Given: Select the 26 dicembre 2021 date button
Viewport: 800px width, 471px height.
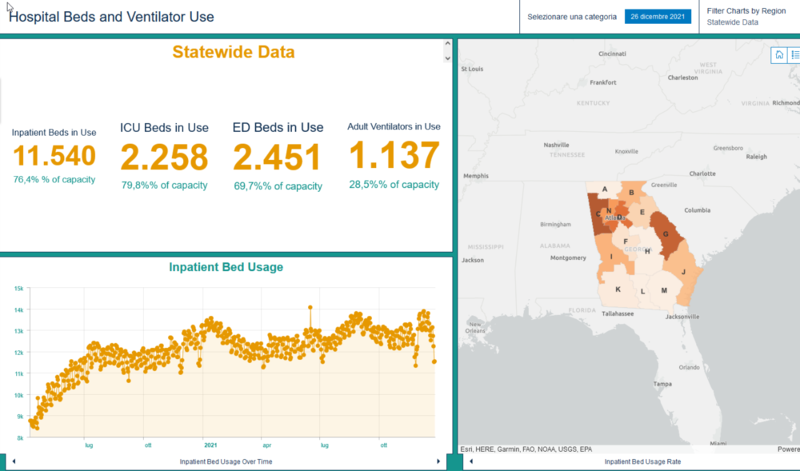Looking at the screenshot, I should 657,17.
